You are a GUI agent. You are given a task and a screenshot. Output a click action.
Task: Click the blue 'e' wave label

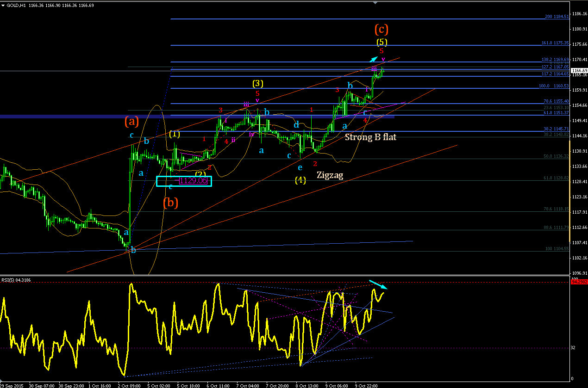click(x=300, y=167)
